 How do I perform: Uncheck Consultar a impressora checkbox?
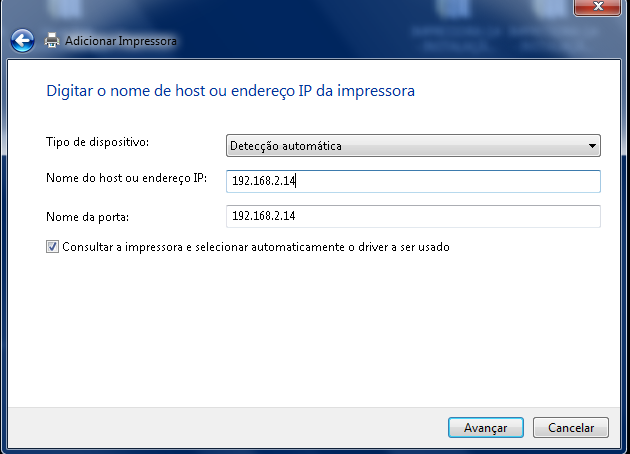click(x=52, y=247)
